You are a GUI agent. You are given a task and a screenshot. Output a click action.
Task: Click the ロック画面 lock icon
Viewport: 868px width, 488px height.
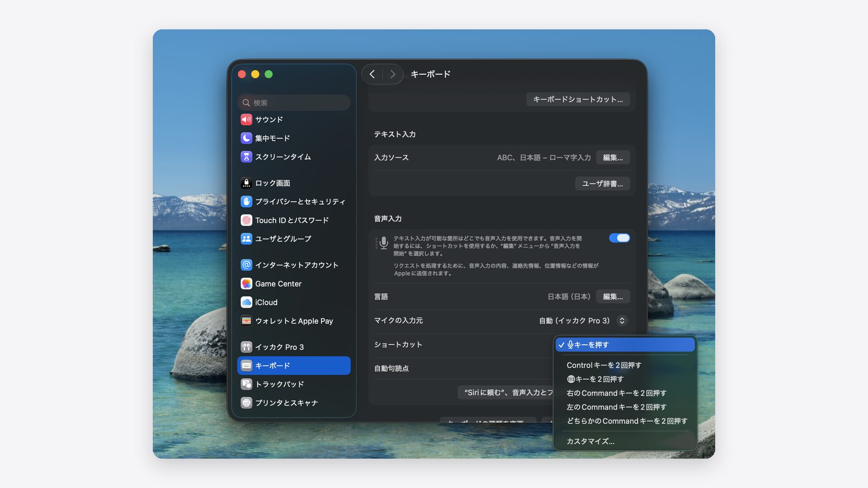pyautogui.click(x=246, y=183)
